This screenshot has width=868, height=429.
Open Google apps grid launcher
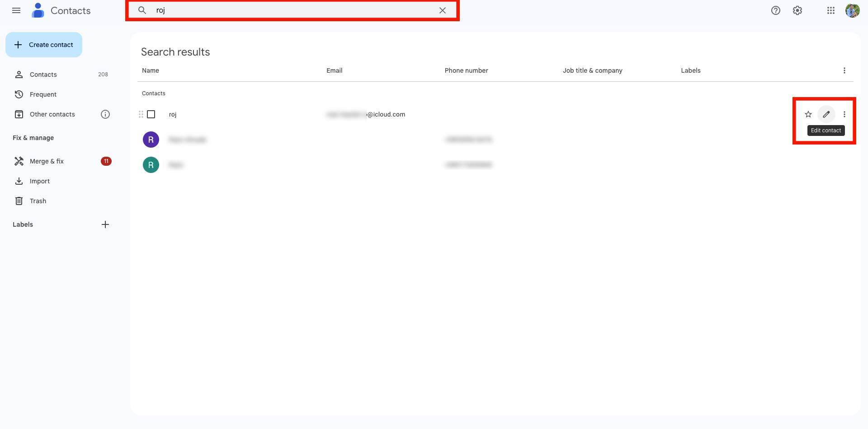click(830, 10)
